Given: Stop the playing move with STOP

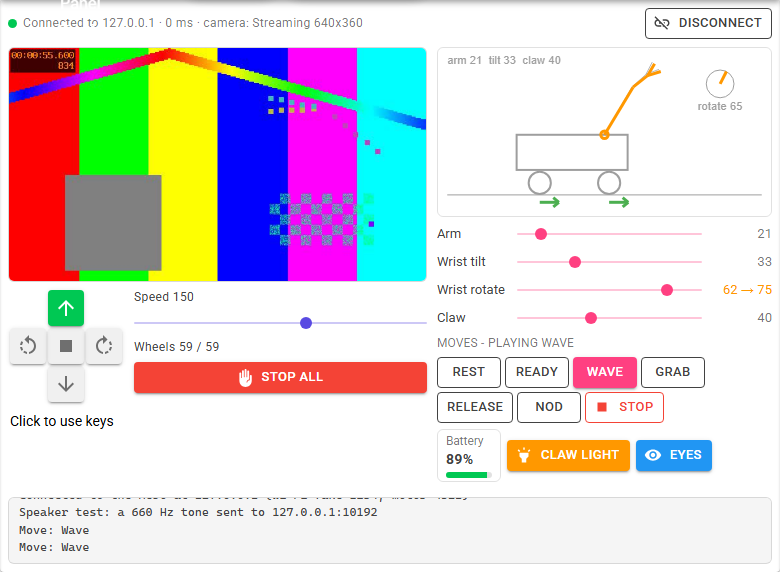Looking at the screenshot, I should (x=624, y=407).
